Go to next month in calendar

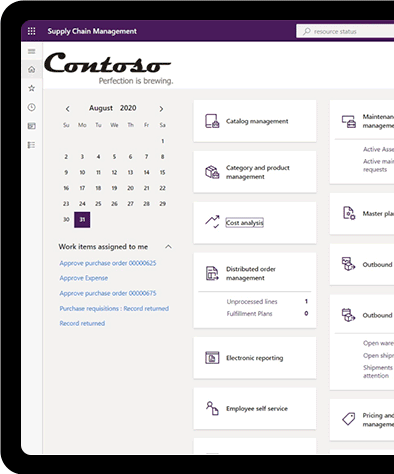point(161,109)
